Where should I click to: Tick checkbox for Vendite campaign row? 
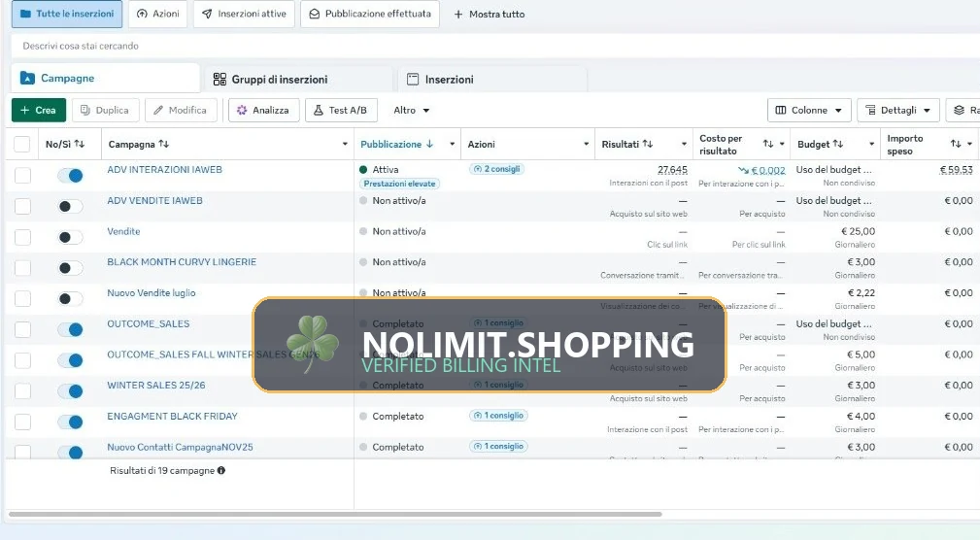point(22,237)
